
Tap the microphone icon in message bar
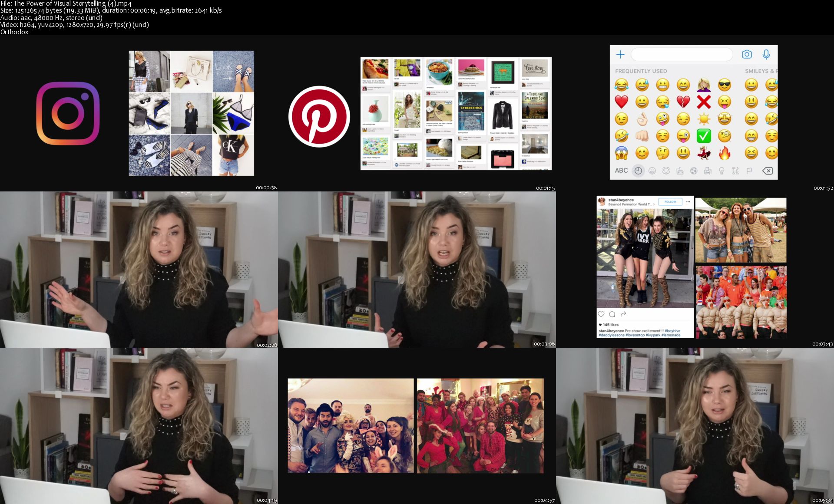pos(766,54)
